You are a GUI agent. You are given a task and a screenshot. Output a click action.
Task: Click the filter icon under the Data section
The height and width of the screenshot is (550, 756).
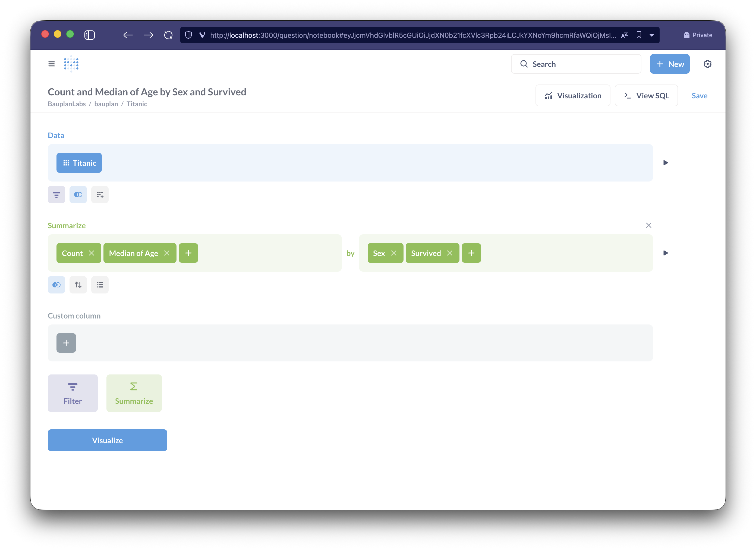pos(56,195)
